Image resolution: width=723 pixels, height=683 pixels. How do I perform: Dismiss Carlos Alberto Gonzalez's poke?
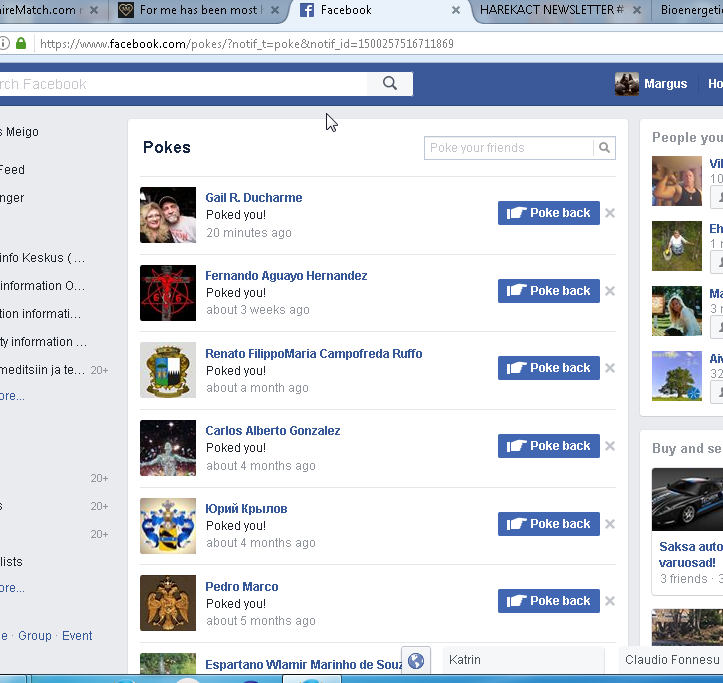pos(610,446)
